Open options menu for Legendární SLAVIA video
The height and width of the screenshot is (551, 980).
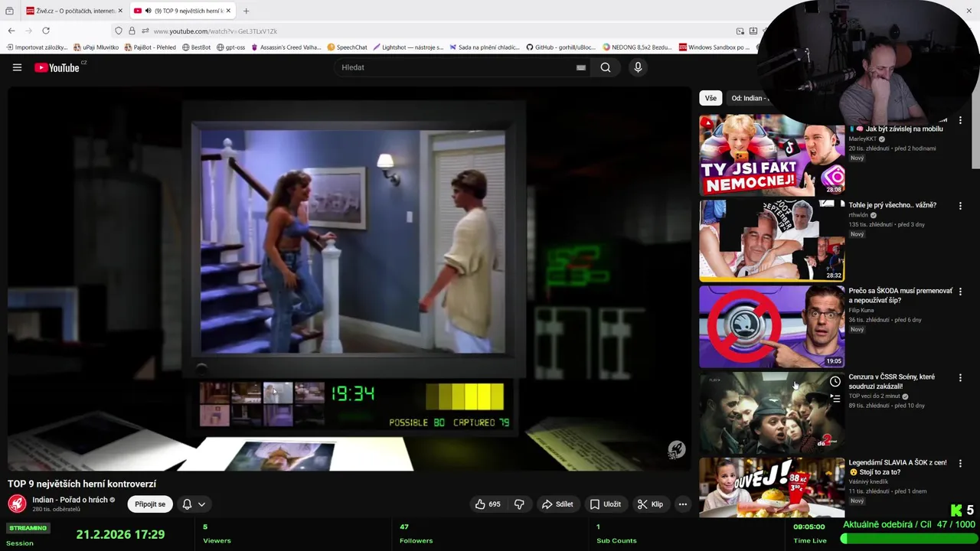click(x=960, y=463)
